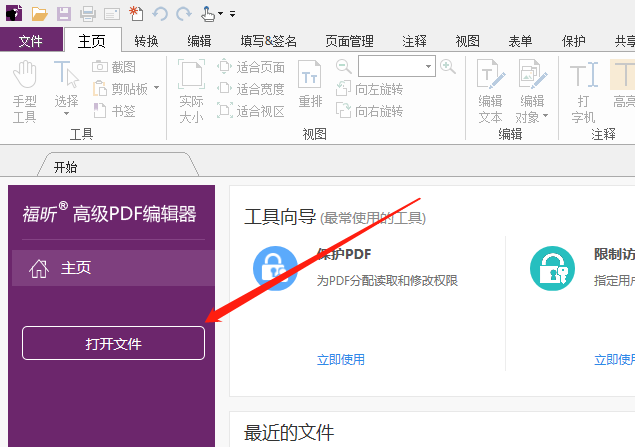This screenshot has height=447, width=635.
Task: Click the Redo arrow icon
Action: (x=183, y=14)
